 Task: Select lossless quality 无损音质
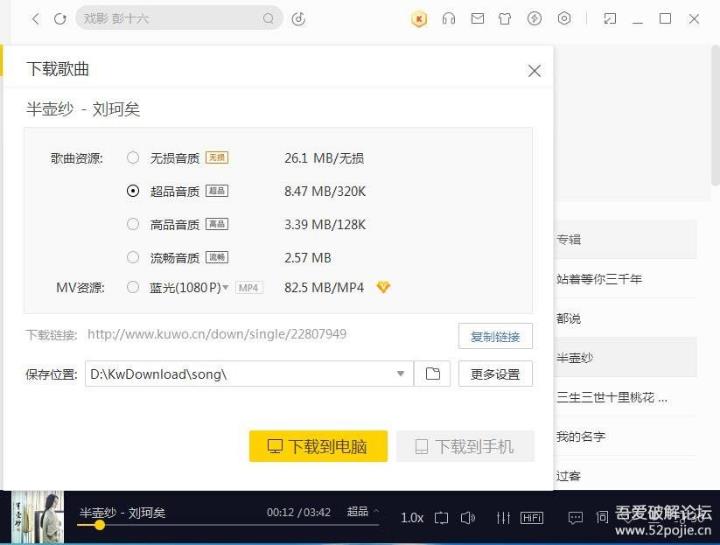point(133,158)
